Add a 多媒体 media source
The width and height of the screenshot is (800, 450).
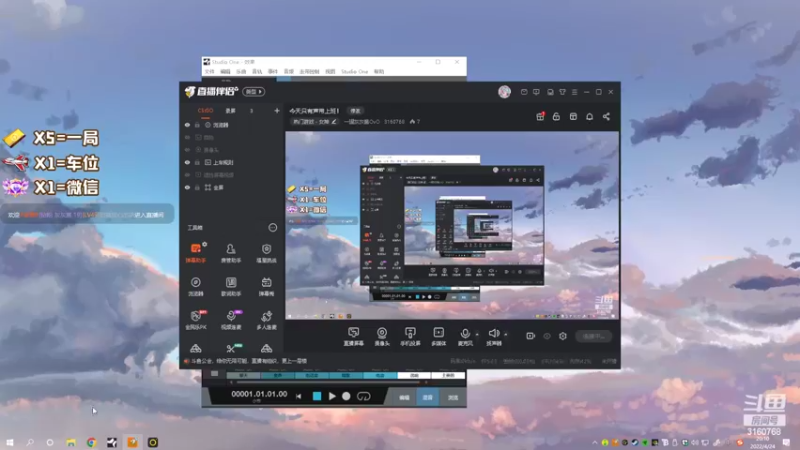[438, 337]
